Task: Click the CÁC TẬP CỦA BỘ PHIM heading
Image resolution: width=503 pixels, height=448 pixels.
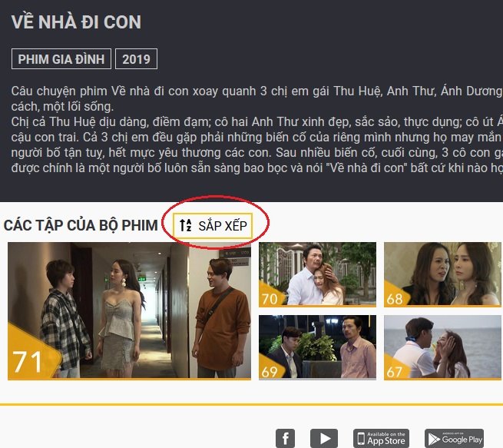Action: [81, 225]
